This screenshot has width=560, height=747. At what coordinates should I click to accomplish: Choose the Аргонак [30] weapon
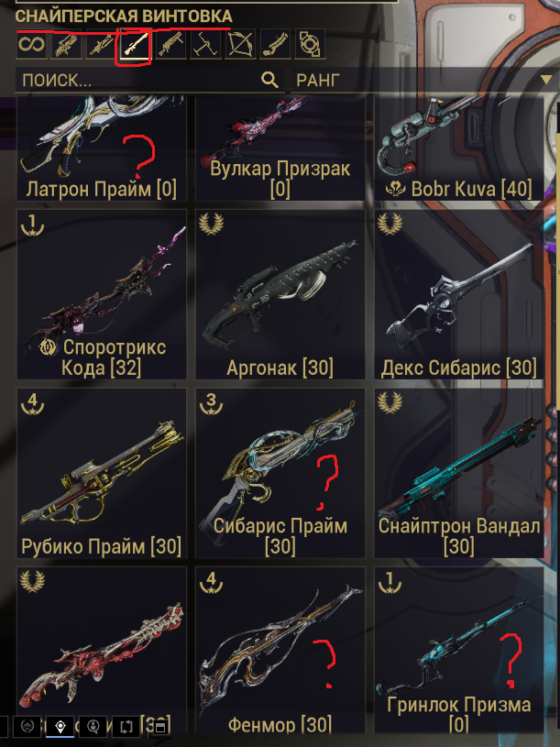(x=280, y=294)
